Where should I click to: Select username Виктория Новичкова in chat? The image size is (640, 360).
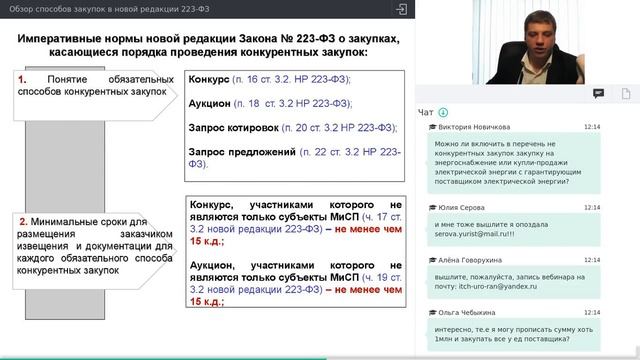(474, 127)
